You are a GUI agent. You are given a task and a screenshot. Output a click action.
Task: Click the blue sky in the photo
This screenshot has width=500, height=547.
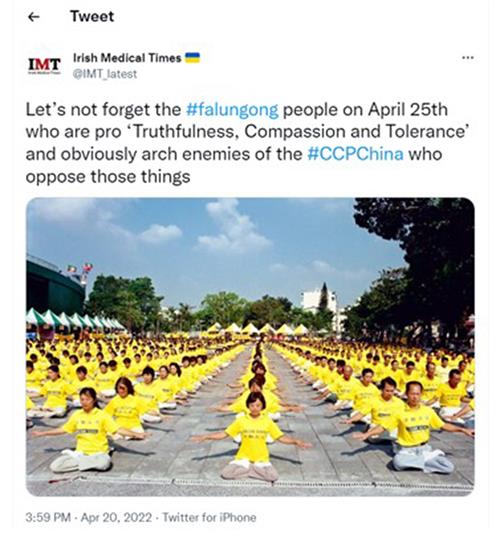coord(209,241)
